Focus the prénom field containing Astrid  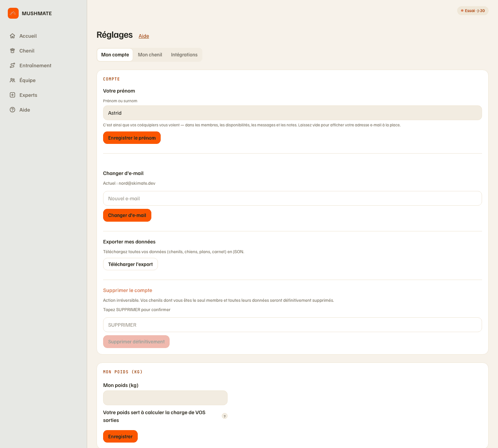click(293, 113)
